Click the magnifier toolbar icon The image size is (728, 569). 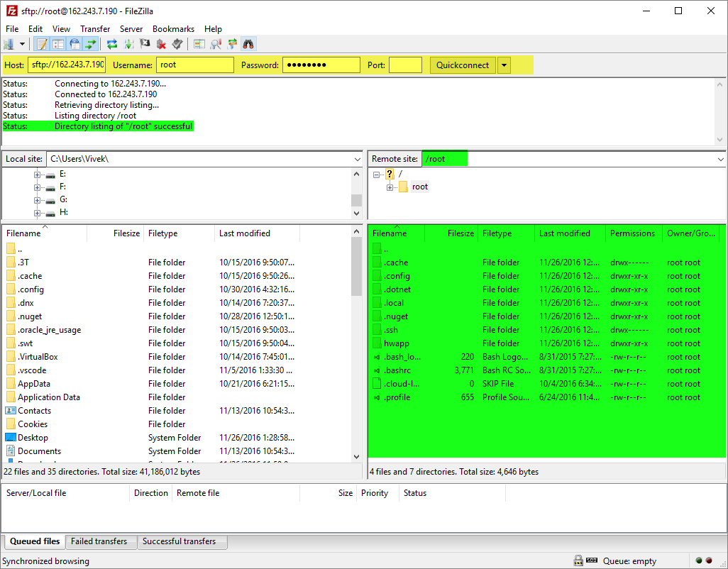[x=216, y=44]
